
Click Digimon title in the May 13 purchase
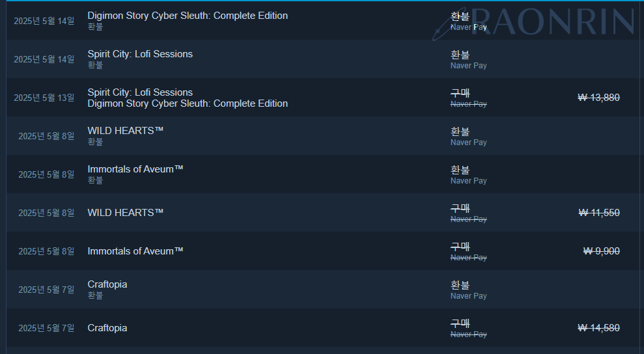pos(188,103)
